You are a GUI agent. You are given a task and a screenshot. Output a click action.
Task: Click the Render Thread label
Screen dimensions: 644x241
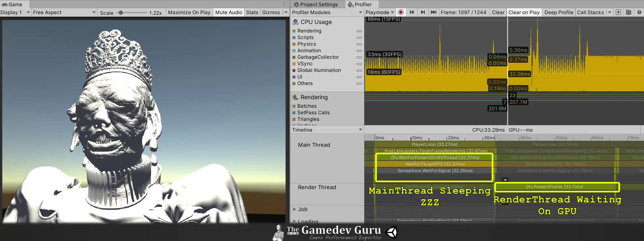click(317, 187)
